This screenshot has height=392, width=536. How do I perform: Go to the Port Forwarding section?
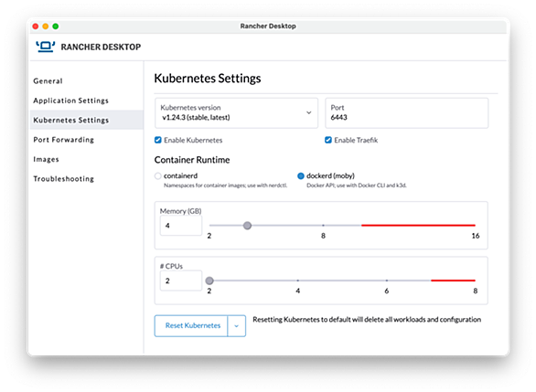coord(64,140)
